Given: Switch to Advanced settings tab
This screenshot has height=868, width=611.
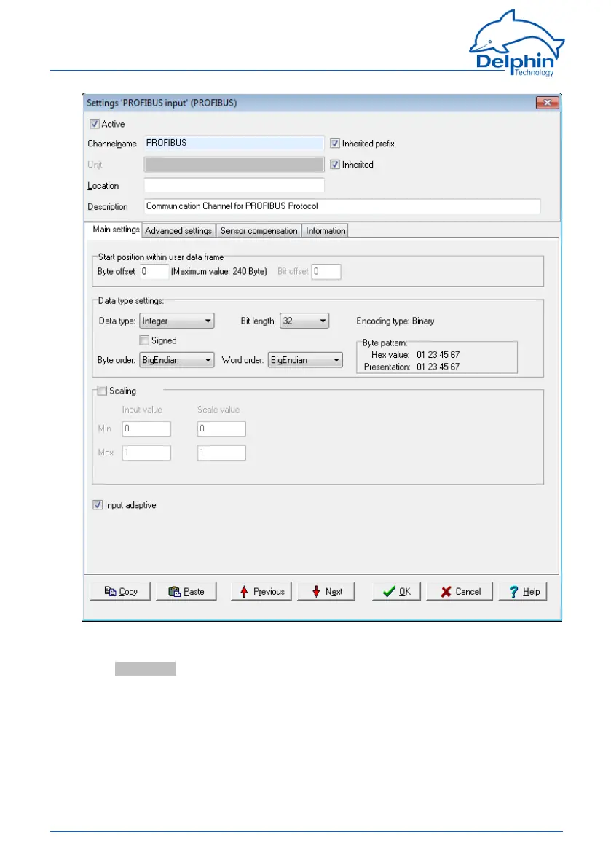Looking at the screenshot, I should coord(178,231).
